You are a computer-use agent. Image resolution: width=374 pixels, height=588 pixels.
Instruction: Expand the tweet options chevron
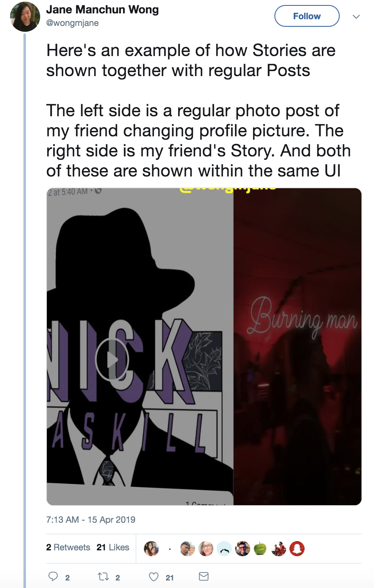pyautogui.click(x=356, y=17)
